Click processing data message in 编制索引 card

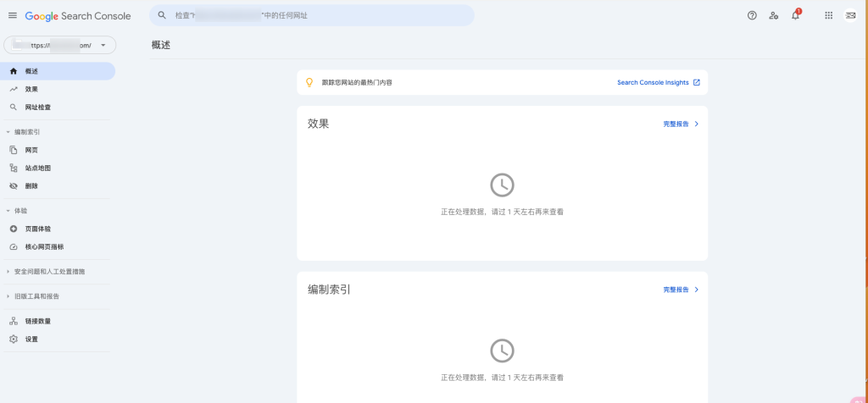(x=502, y=378)
